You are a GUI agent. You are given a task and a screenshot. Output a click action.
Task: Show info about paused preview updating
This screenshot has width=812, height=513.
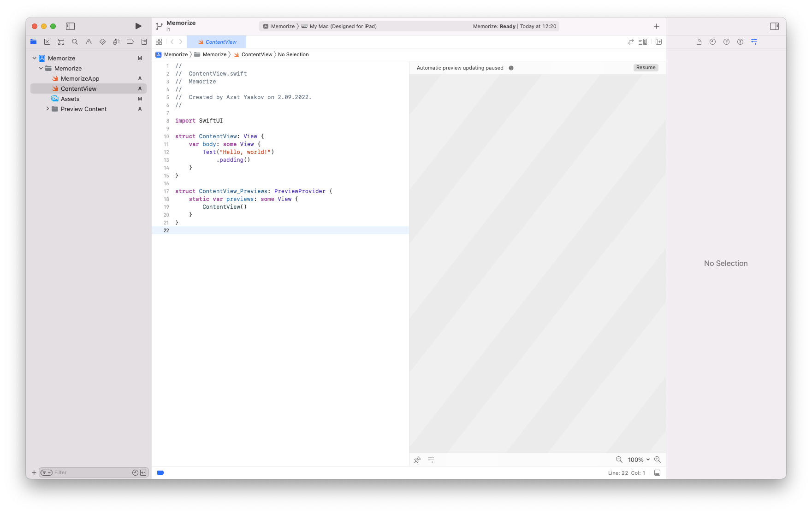(511, 68)
